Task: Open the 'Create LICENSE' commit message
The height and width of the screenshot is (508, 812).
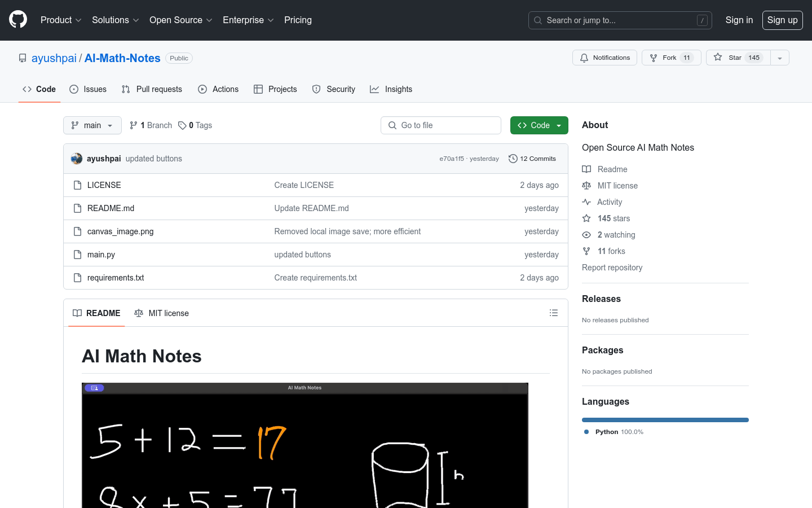Action: (x=304, y=185)
